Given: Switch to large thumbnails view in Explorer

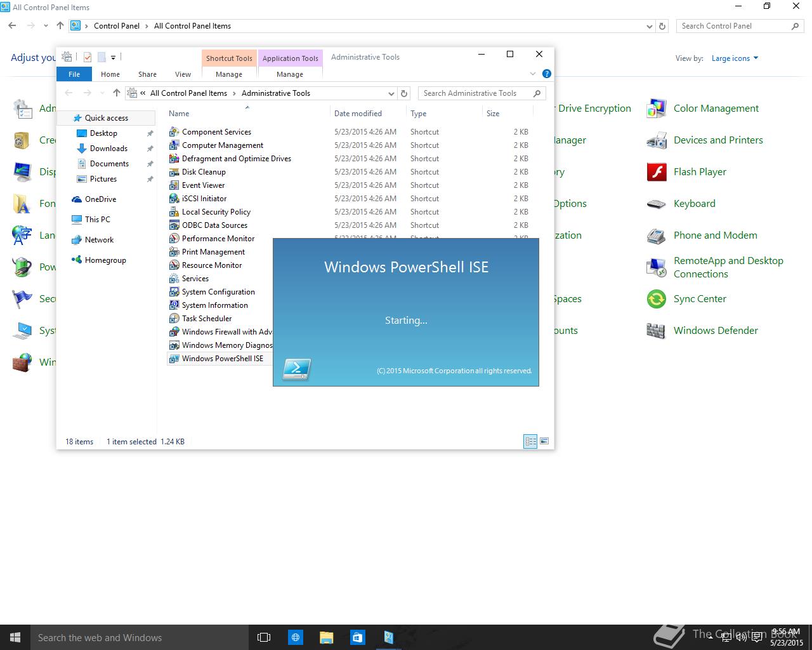Looking at the screenshot, I should (544, 441).
